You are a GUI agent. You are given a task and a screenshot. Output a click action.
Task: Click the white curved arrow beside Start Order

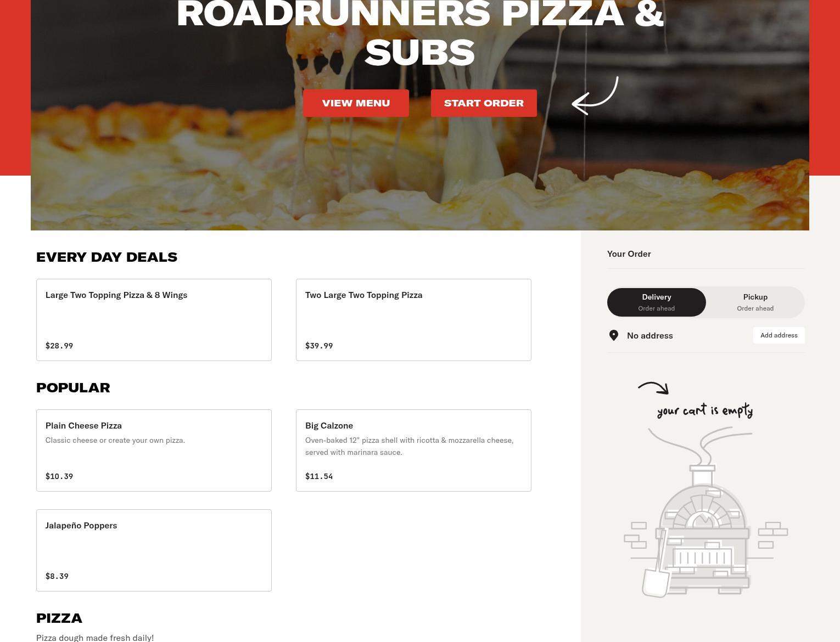coord(595,95)
